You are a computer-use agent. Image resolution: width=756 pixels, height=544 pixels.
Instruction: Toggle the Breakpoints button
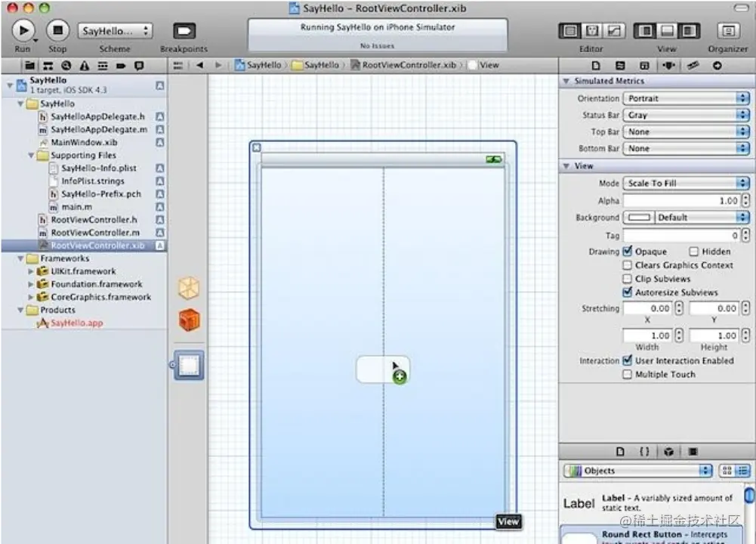(x=184, y=31)
